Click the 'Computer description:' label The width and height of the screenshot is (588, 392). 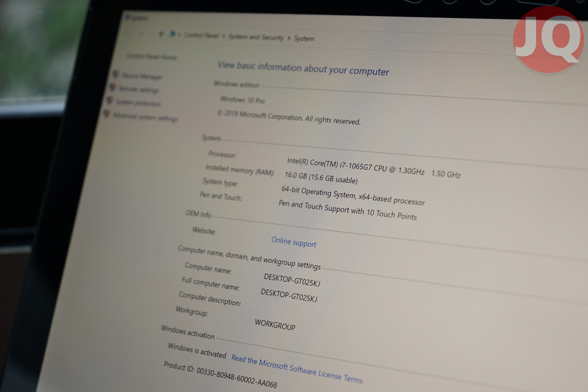pos(209,298)
